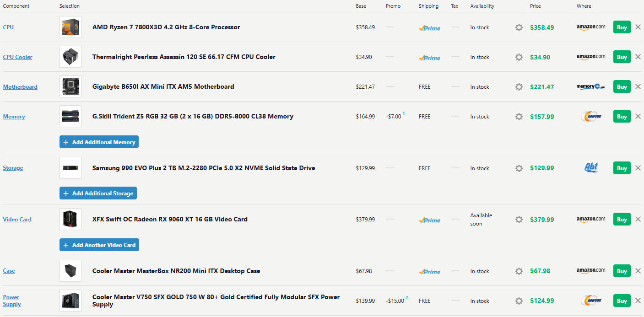Open the Power Supply component category link

click(12, 301)
